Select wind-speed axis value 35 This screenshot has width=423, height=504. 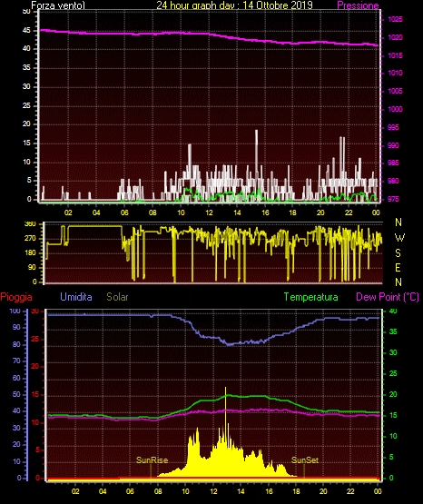26,68
